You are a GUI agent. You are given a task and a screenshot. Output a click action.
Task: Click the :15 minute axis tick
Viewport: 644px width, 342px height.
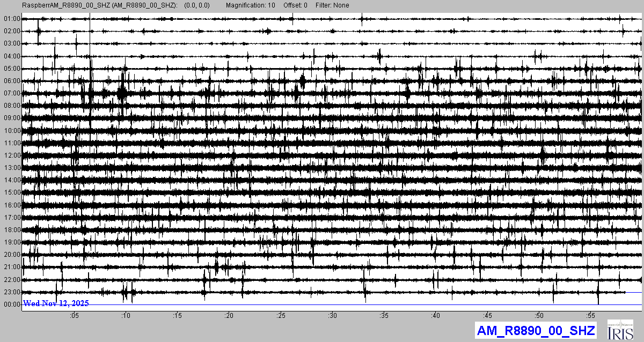click(x=178, y=315)
